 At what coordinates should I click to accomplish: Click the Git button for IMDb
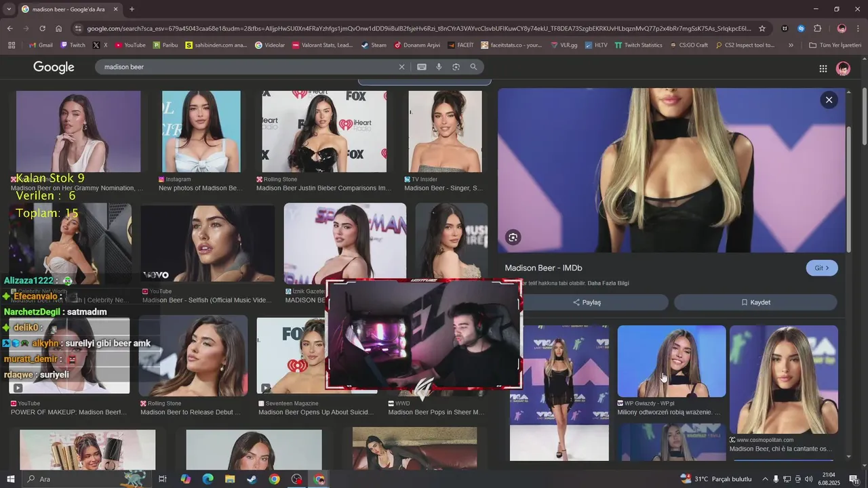822,268
